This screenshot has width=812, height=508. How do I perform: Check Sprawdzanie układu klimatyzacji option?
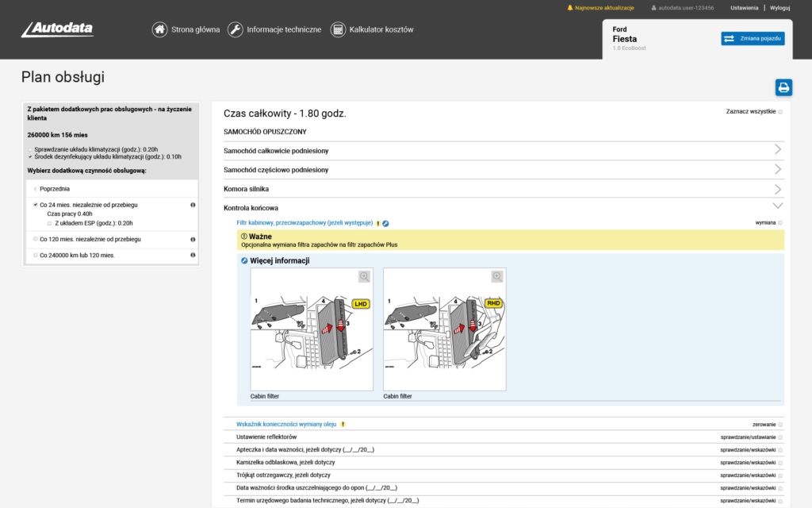31,149
